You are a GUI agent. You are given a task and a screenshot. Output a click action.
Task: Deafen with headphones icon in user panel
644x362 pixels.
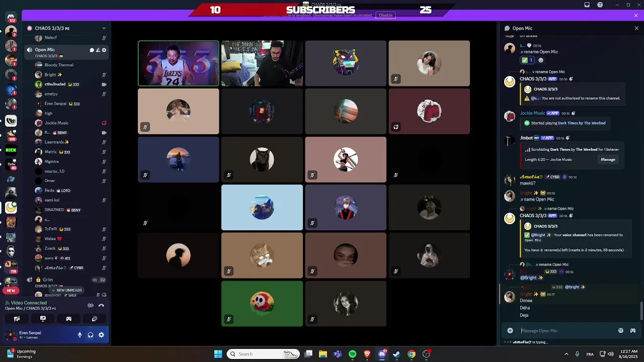pos(91,335)
